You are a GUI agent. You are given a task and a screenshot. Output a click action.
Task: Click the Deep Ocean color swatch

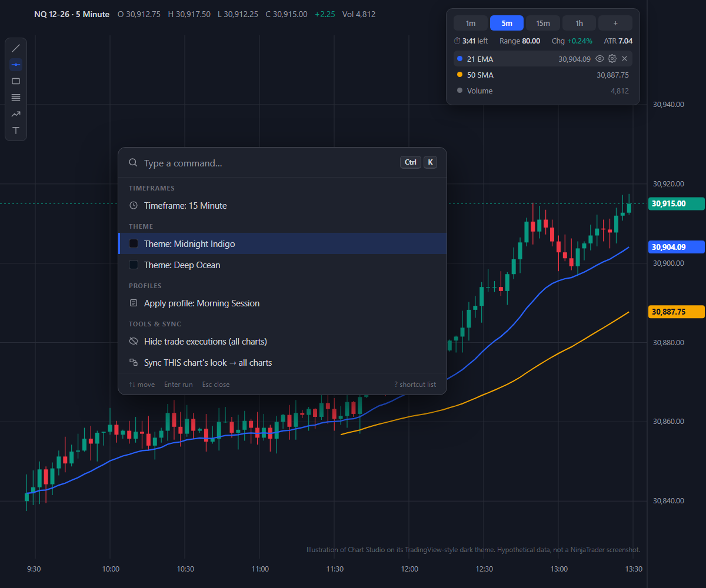tap(134, 265)
